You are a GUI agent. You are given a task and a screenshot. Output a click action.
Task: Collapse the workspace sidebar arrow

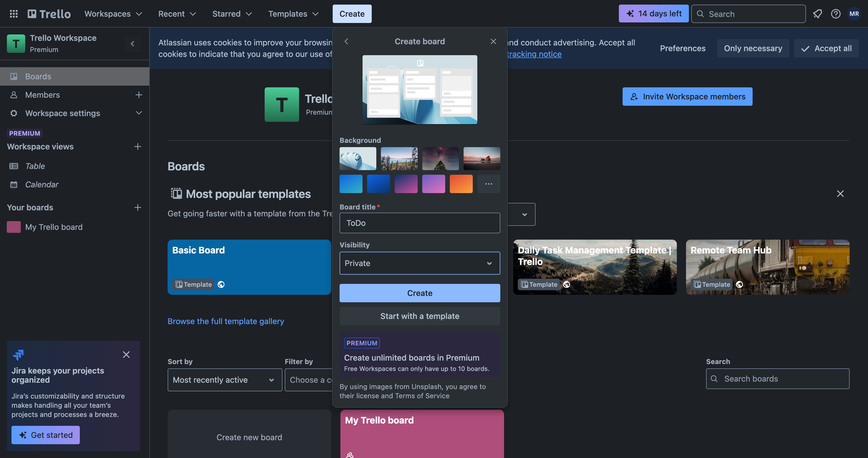point(132,43)
